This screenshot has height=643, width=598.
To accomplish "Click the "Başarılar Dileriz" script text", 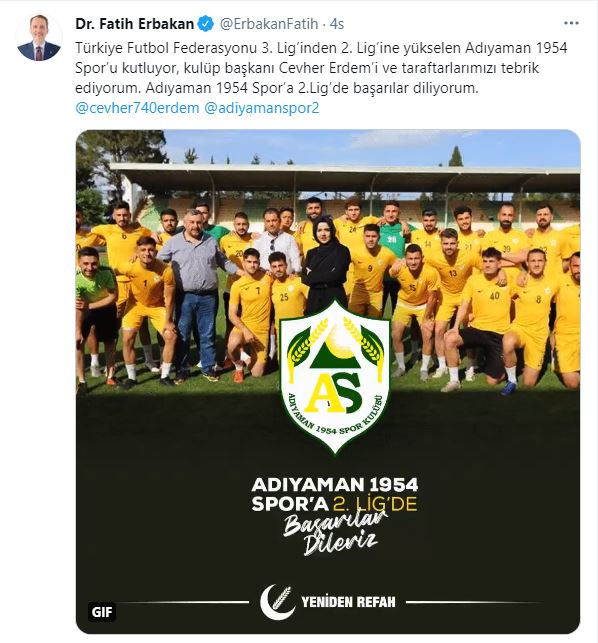I will pyautogui.click(x=335, y=533).
